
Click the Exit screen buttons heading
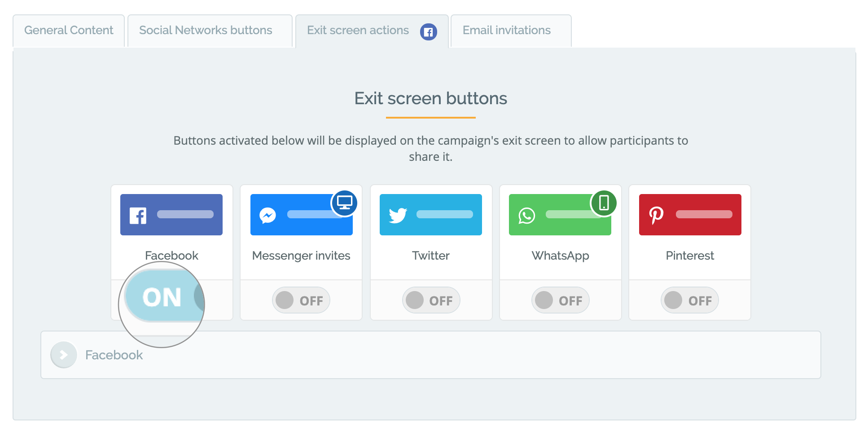[431, 98]
